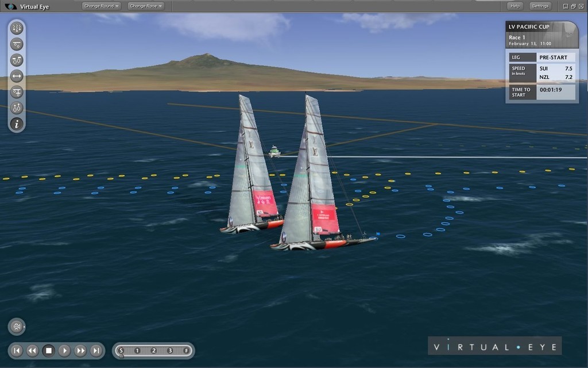
Task: Toggle the two boats with flags icon
Action: point(17,60)
